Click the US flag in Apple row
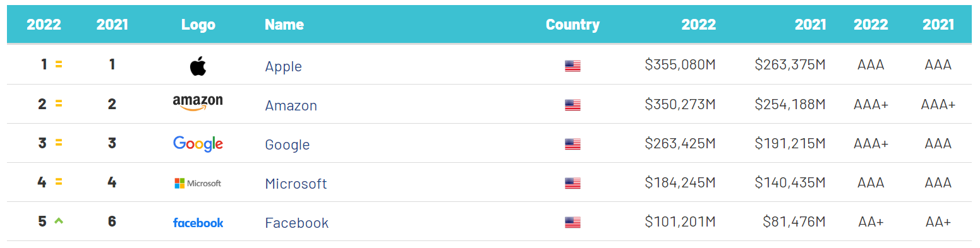The width and height of the screenshot is (980, 248). tap(572, 66)
